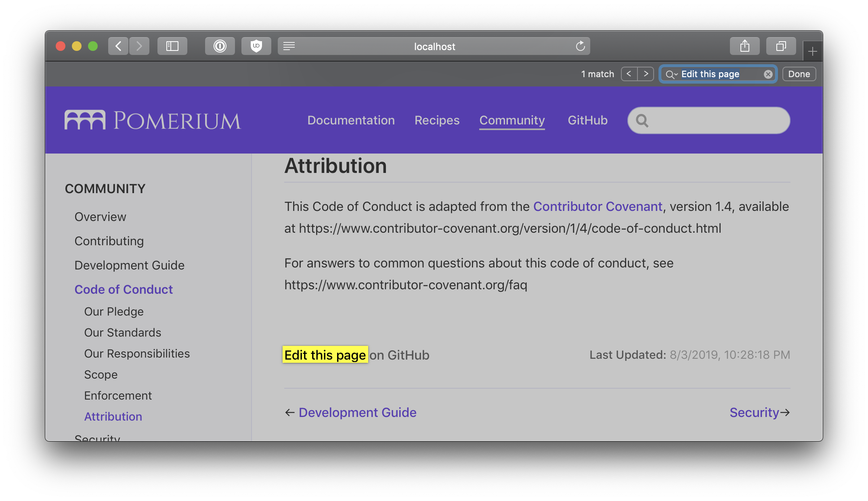The image size is (868, 501).
Task: Reload the page with the refresh icon
Action: [580, 46]
